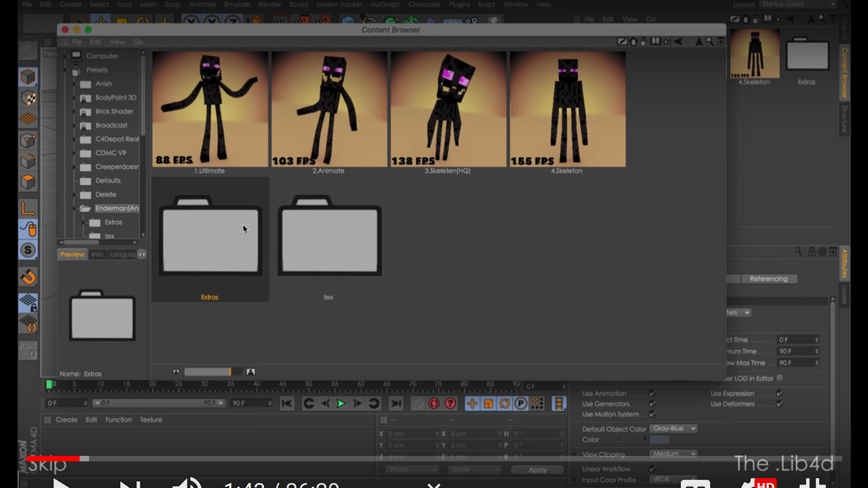Expand the Extras subfolder tree node

point(84,222)
